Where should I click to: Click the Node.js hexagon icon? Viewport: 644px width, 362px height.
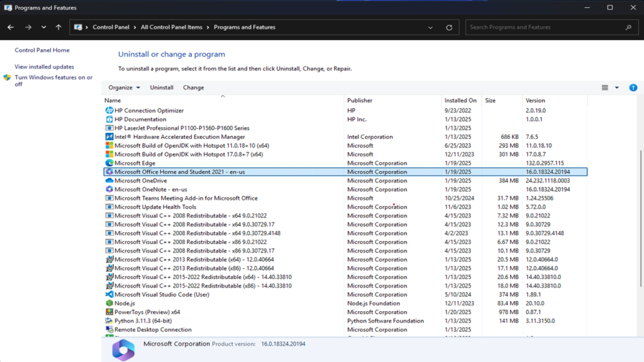tap(109, 304)
